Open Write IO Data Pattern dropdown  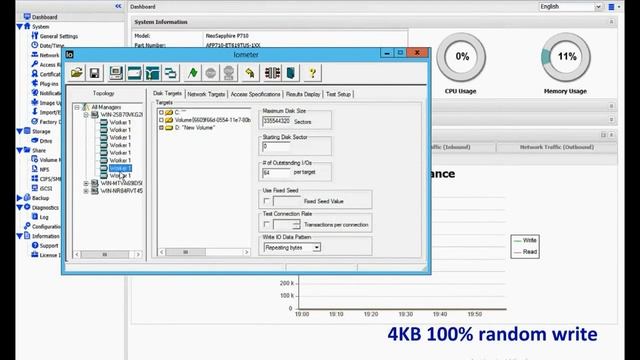316,247
